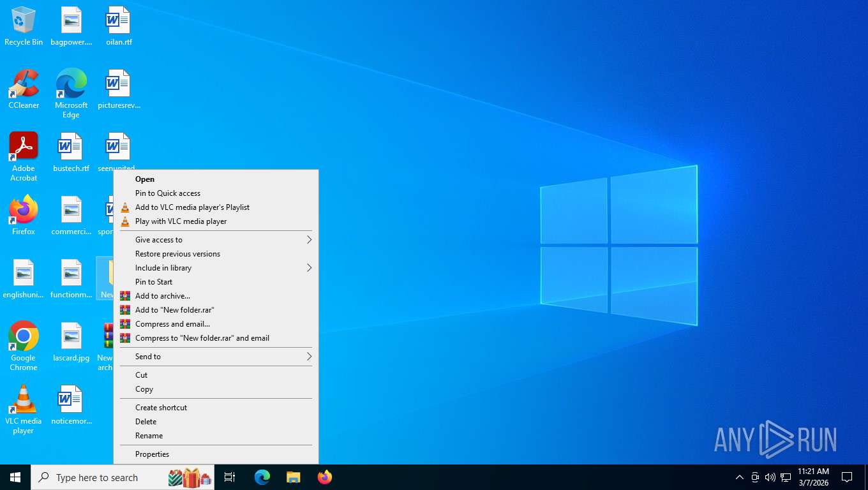Select the englishuni image file icon
The width and height of the screenshot is (868, 490).
(24, 279)
